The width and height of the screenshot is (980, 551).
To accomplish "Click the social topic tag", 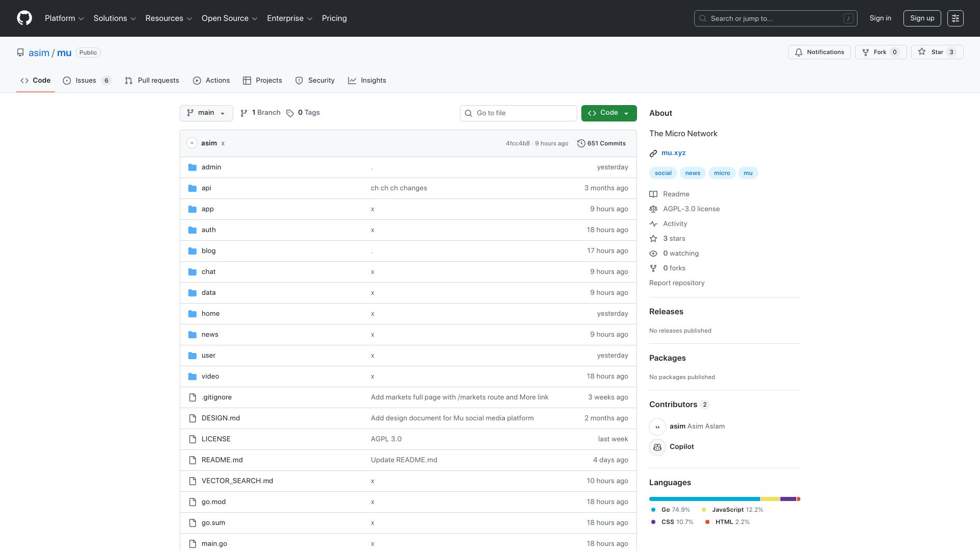I will (x=663, y=173).
